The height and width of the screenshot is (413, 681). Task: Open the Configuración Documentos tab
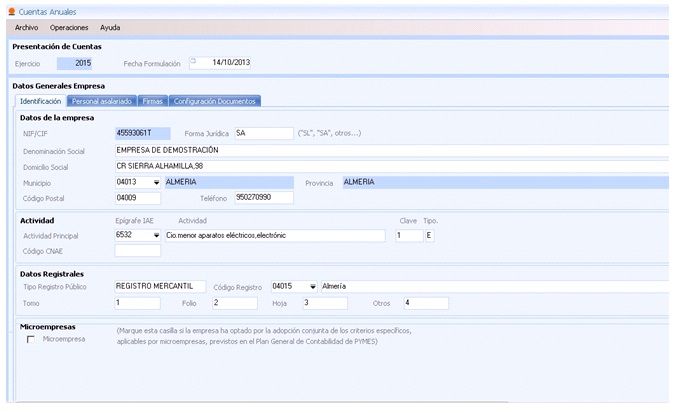click(215, 101)
